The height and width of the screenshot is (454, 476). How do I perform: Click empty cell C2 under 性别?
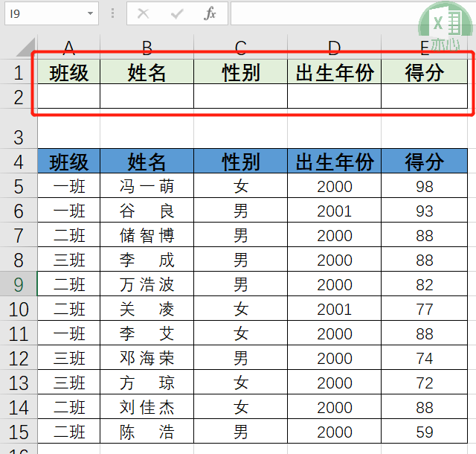point(241,96)
